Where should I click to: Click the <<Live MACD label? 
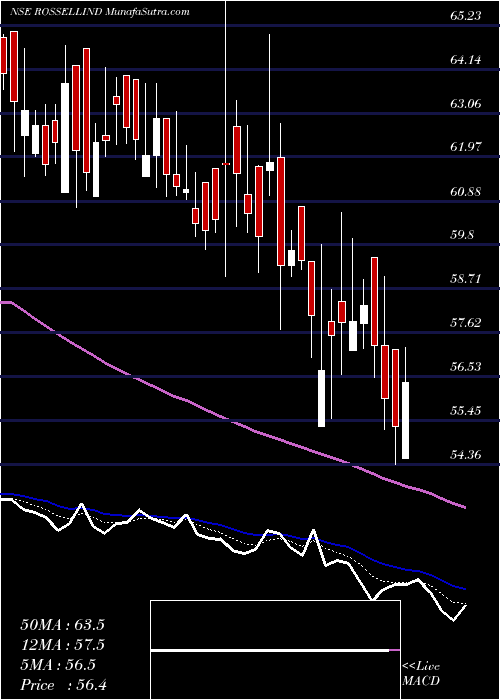point(421,674)
